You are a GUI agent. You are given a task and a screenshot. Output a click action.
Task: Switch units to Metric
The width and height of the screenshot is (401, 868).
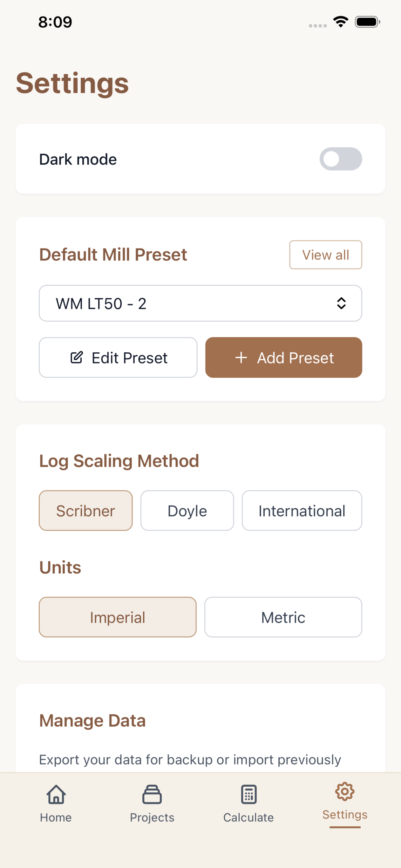[x=283, y=617]
